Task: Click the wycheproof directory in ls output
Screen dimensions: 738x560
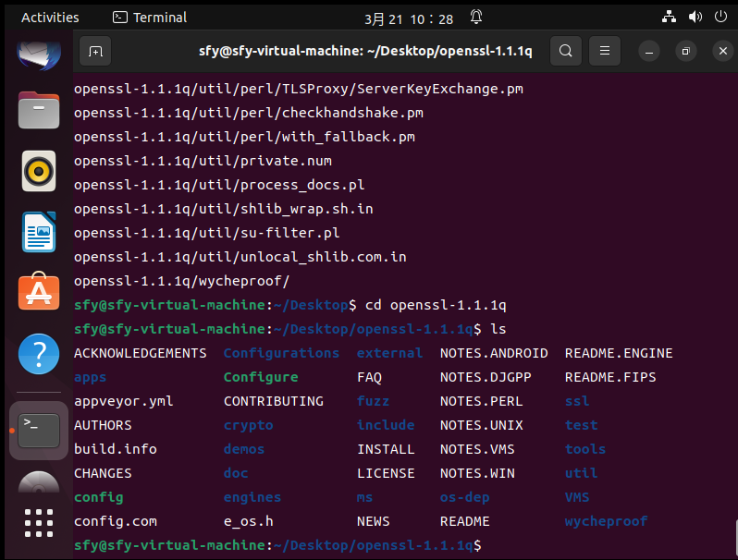Action: [x=607, y=521]
